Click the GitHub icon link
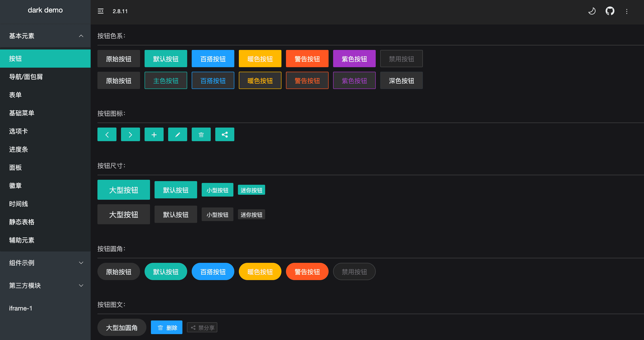The width and height of the screenshot is (644, 340). coord(610,11)
